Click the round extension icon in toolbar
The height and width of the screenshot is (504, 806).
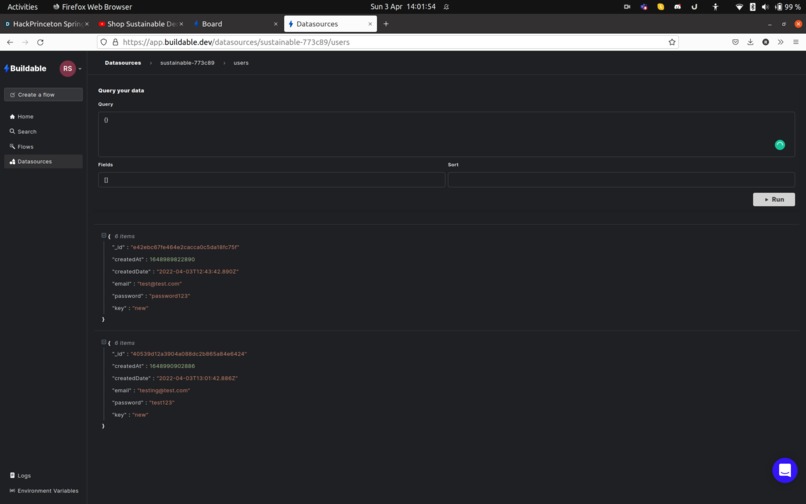tap(765, 42)
